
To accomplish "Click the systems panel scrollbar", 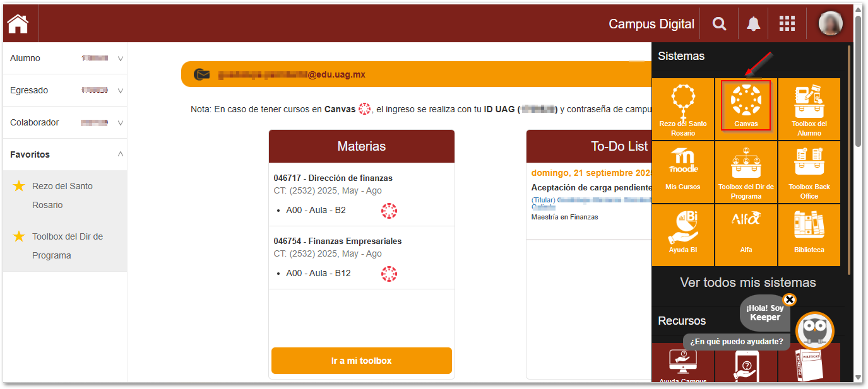I will point(849,160).
